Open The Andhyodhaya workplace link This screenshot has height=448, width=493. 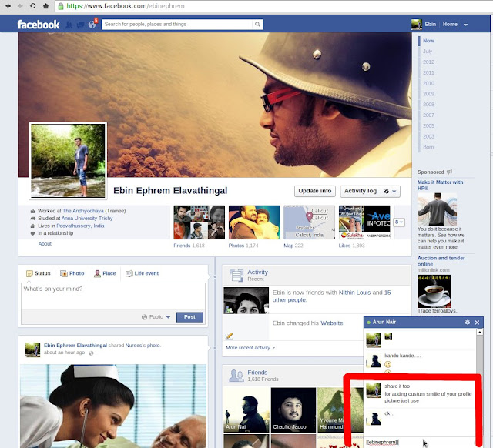[x=83, y=211]
